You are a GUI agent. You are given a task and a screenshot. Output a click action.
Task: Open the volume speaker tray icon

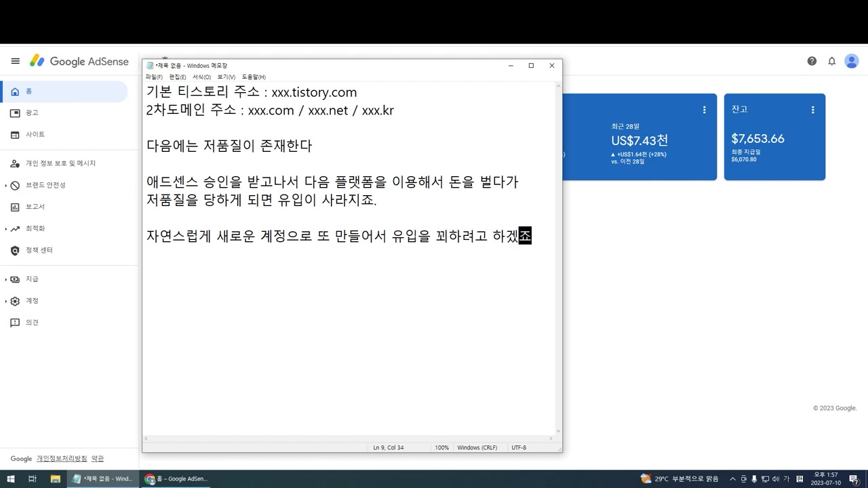(775, 479)
